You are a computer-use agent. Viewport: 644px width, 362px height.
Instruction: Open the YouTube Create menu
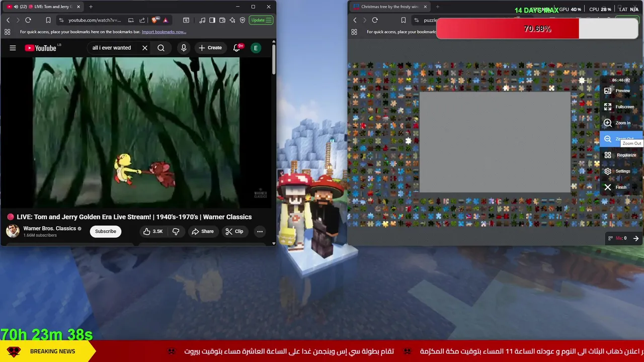[x=210, y=48]
